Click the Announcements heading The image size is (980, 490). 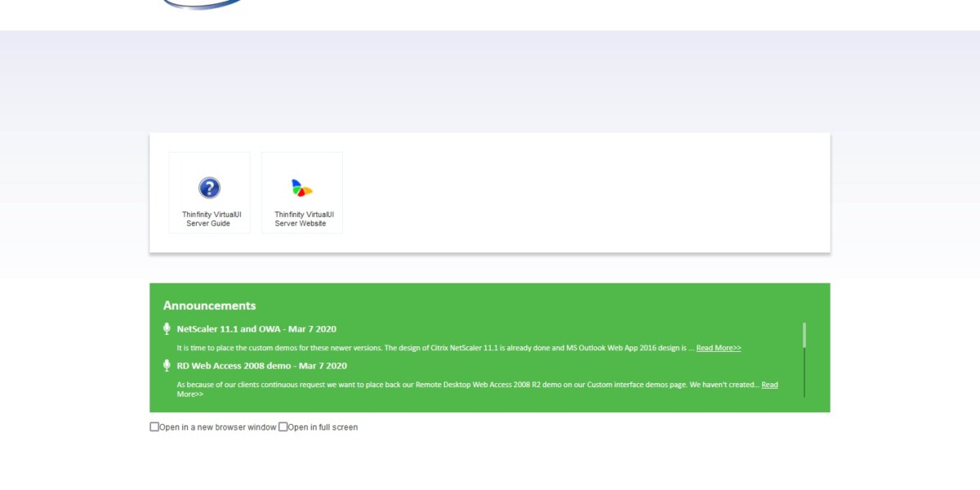point(209,305)
